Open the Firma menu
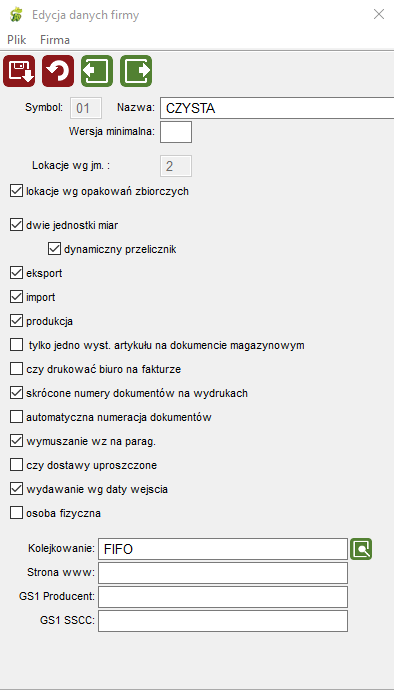The height and width of the screenshot is (690, 394). coord(55,40)
